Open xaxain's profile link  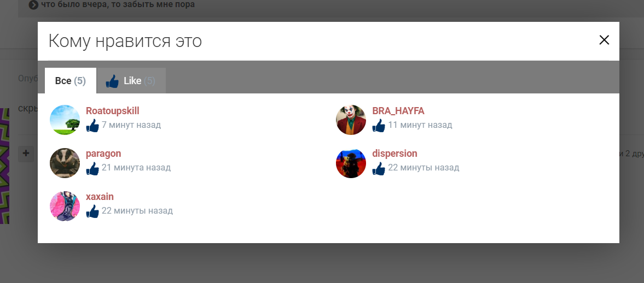[100, 197]
